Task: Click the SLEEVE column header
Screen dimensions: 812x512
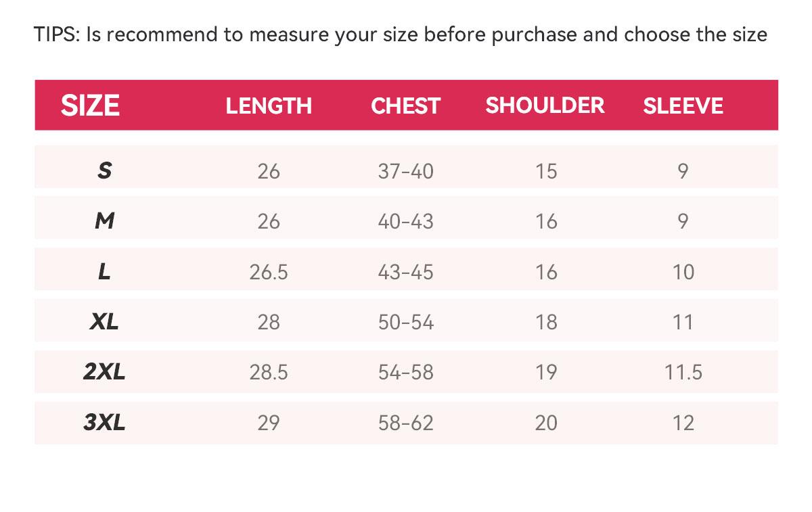Action: click(x=683, y=106)
